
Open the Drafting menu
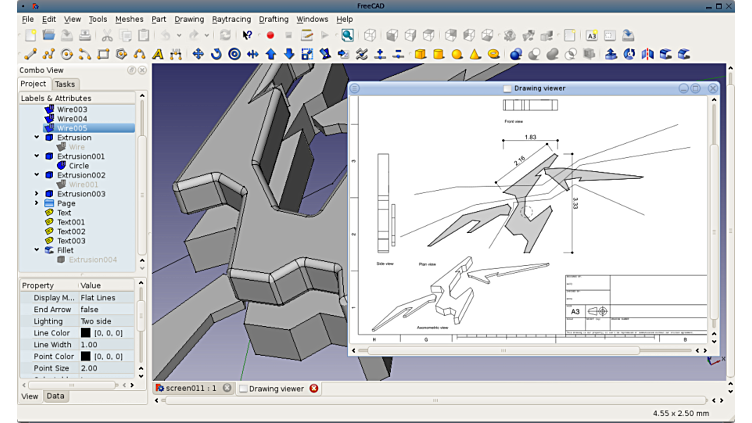click(273, 19)
